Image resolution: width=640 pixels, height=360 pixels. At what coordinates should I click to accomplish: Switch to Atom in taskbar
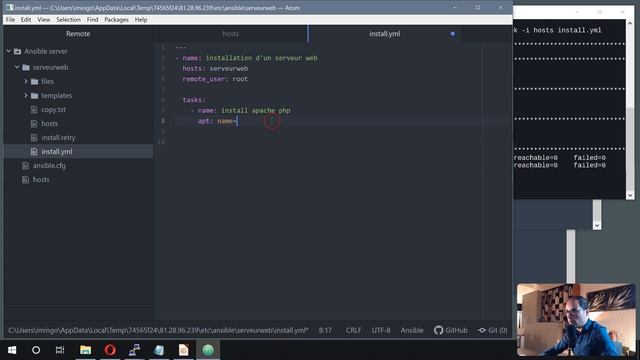208,350
